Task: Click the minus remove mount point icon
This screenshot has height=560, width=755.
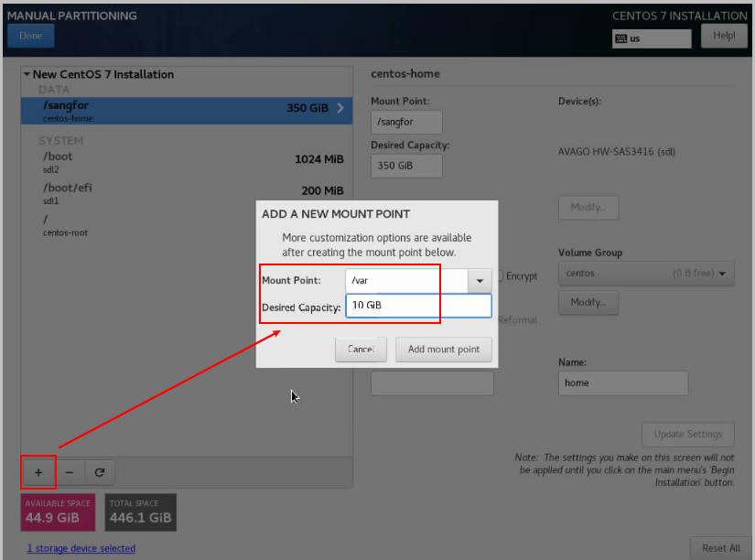Action: click(70, 472)
